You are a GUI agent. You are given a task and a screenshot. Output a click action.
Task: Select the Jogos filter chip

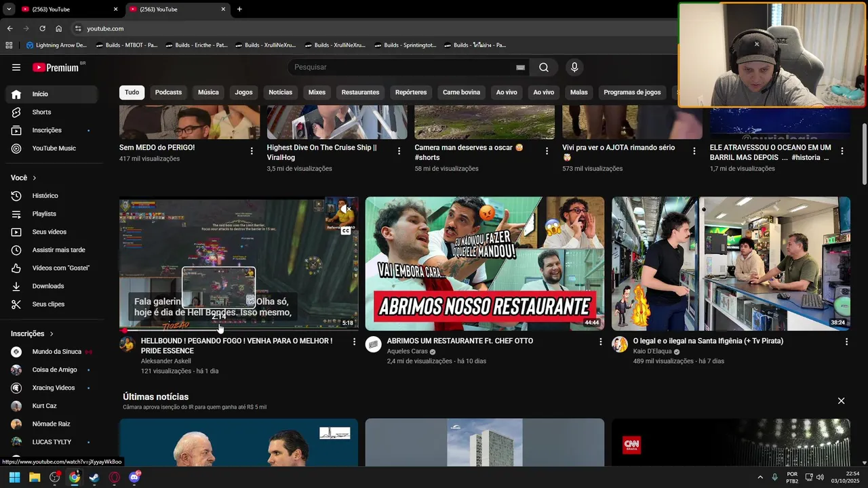[x=243, y=92]
